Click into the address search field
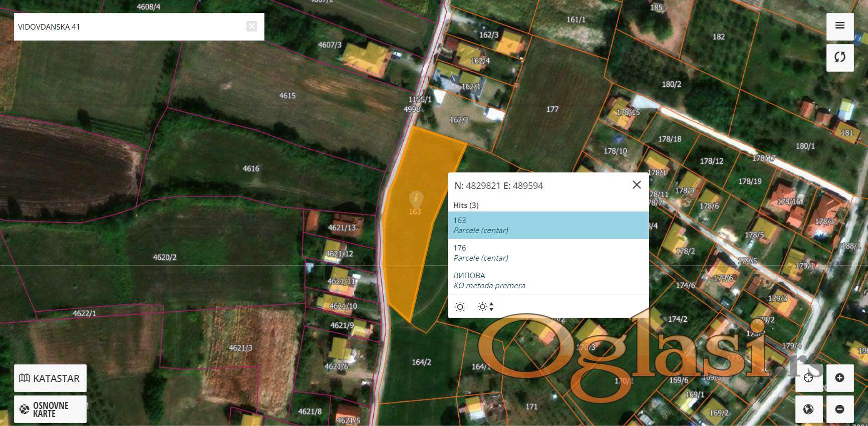This screenshot has height=426, width=868. tap(130, 27)
